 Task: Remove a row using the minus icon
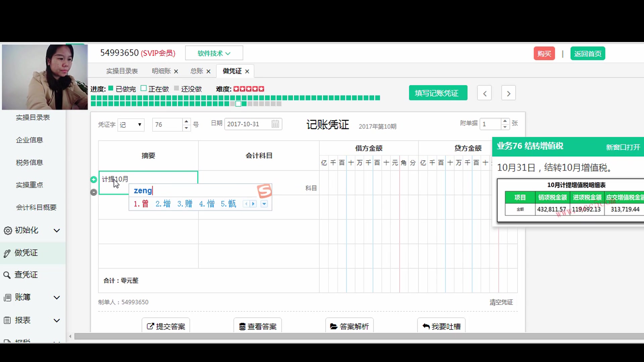click(94, 192)
